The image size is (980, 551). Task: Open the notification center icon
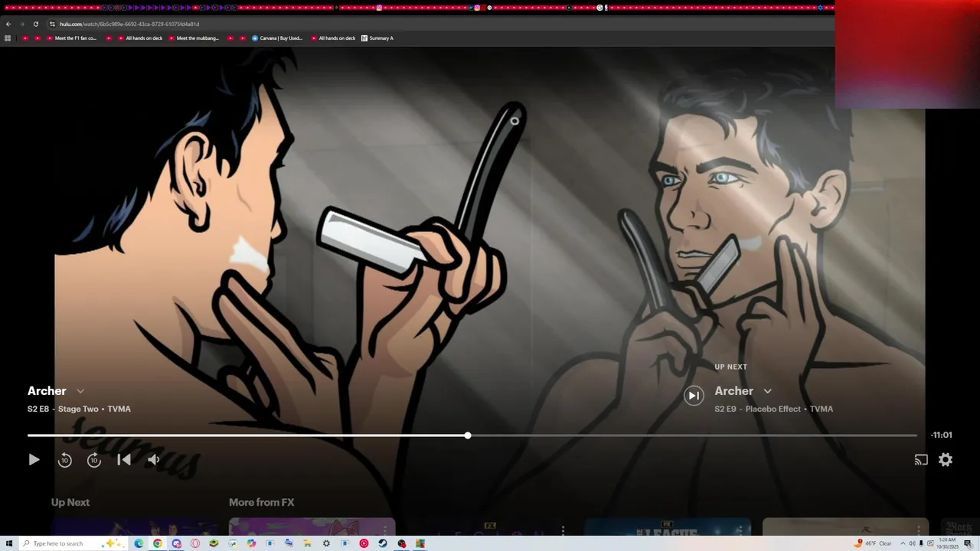tap(968, 543)
